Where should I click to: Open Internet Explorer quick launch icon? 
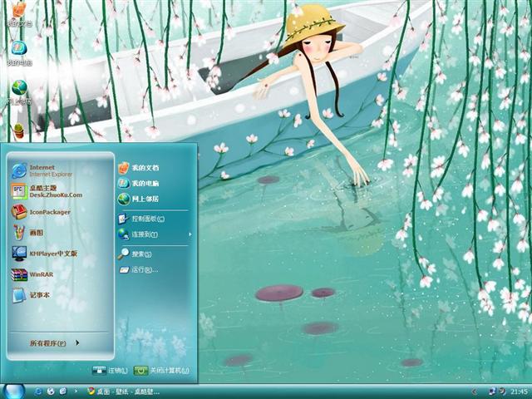[38, 392]
